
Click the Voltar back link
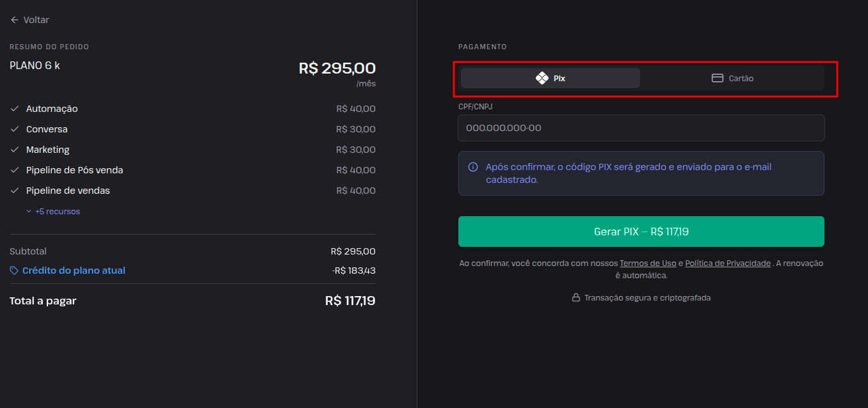pyautogui.click(x=29, y=20)
